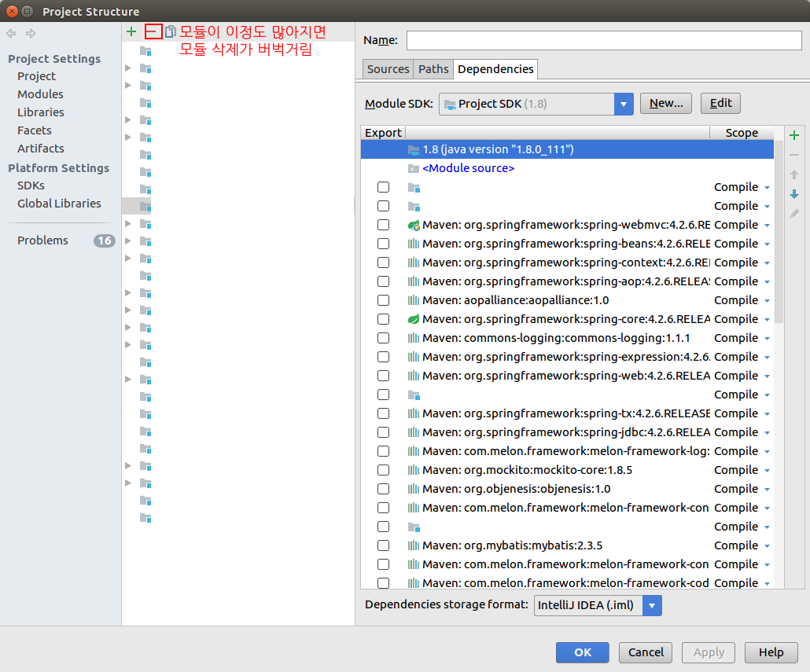
Task: Remove the selected module with the minus icon
Action: tap(153, 31)
